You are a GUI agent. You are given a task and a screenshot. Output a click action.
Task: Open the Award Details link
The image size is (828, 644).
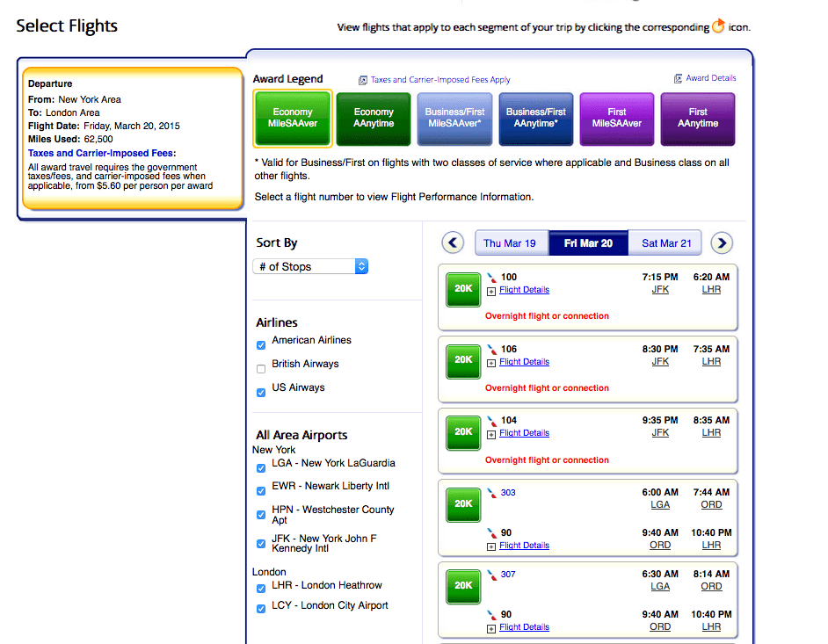(711, 78)
